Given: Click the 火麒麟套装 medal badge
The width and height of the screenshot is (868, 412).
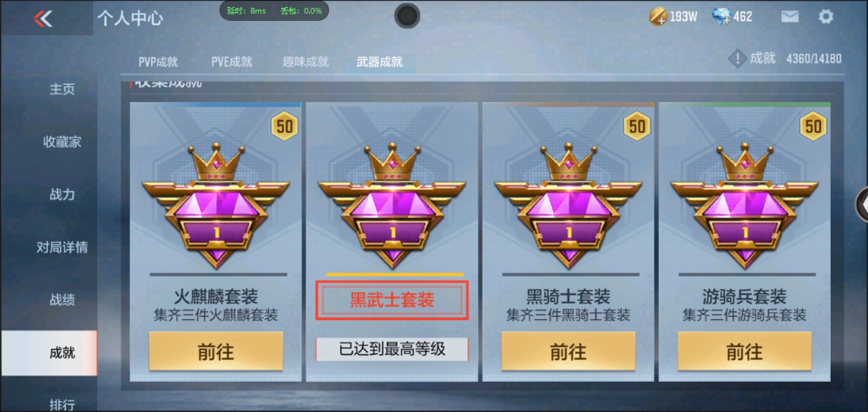Looking at the screenshot, I should point(216,206).
